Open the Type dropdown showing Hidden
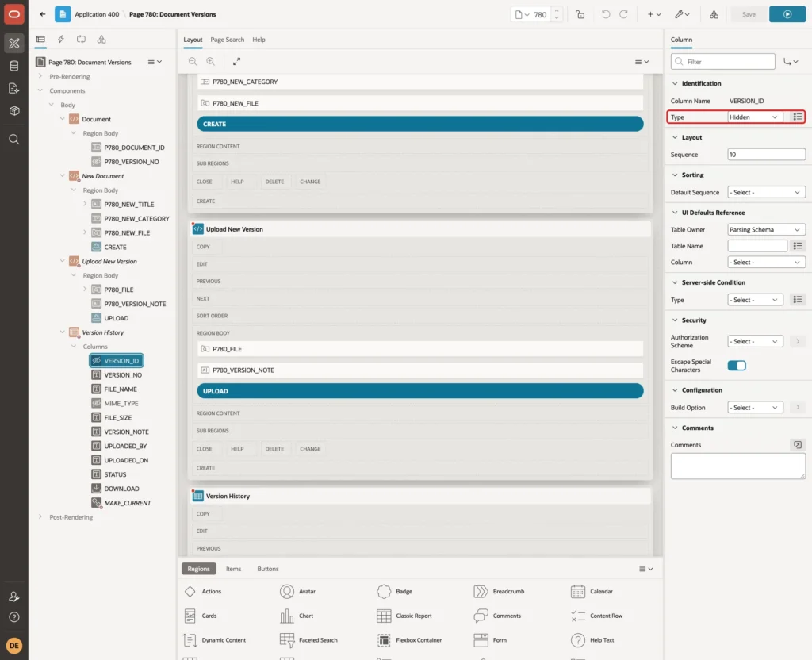 click(755, 117)
